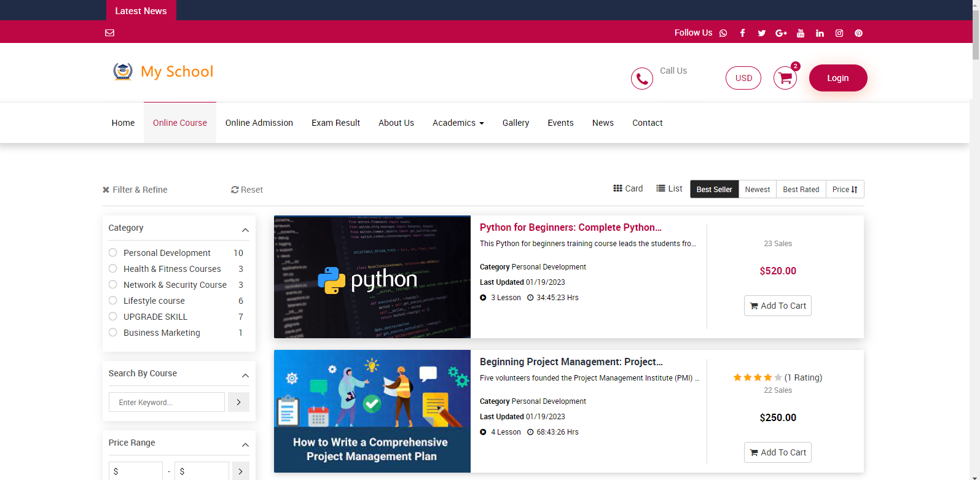The image size is (980, 480).
Task: Sort courses by Best Rated tab
Action: (801, 190)
